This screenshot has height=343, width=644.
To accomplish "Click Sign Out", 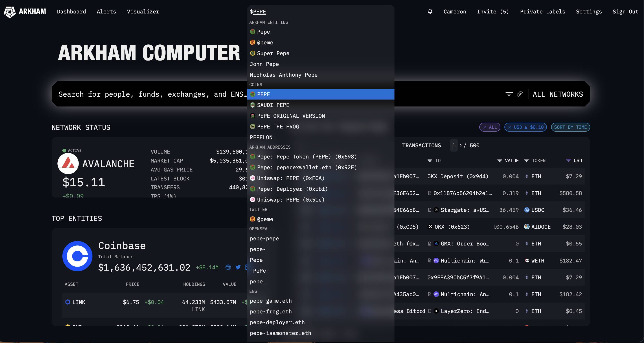I will coord(625,11).
